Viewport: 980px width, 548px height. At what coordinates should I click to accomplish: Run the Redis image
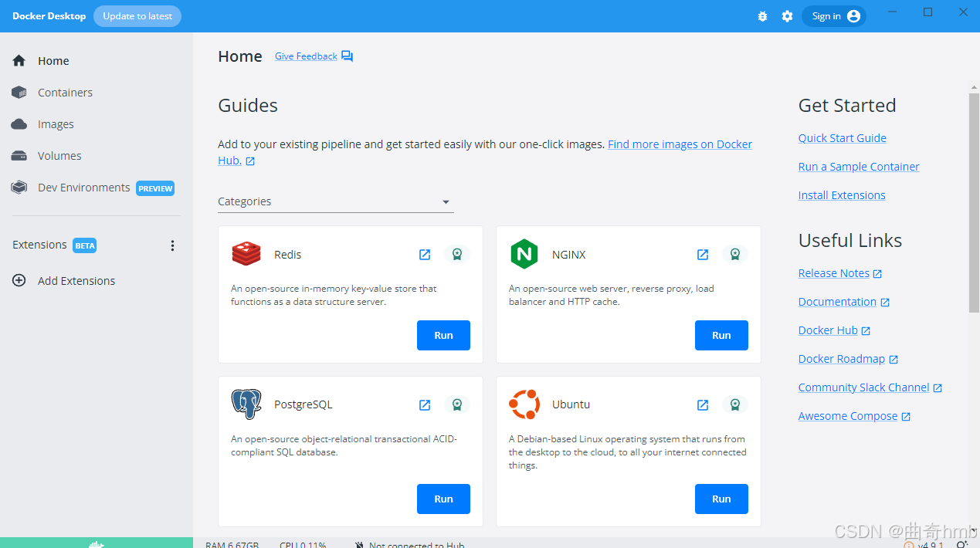coord(443,336)
